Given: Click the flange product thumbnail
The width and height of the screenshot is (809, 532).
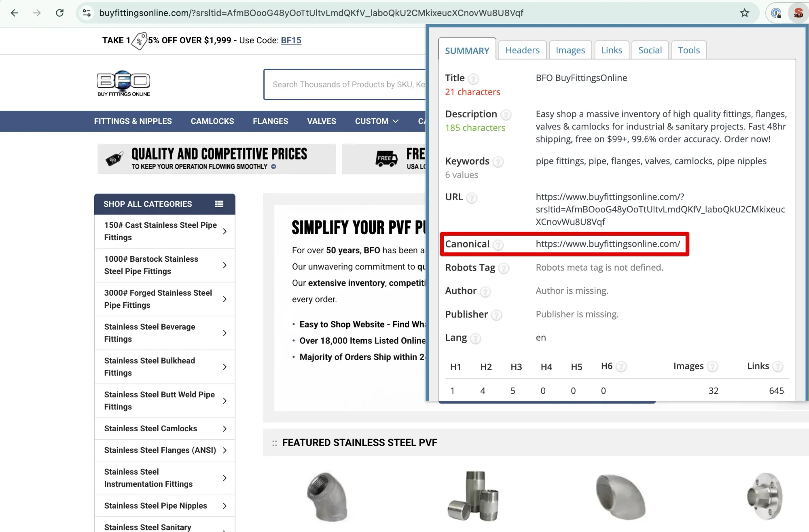Looking at the screenshot, I should point(765,496).
